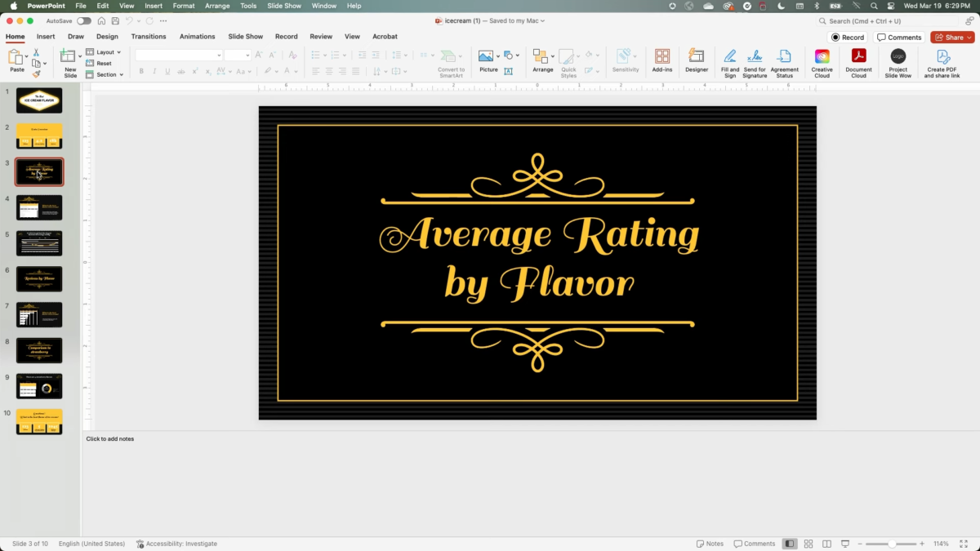Click the Add-ins icon
The image size is (980, 551).
pyautogui.click(x=662, y=60)
